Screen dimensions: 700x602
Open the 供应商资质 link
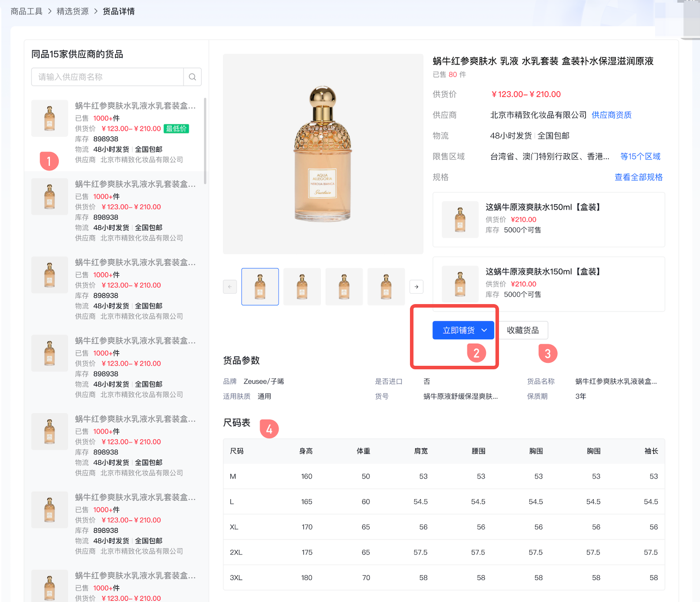tap(611, 115)
